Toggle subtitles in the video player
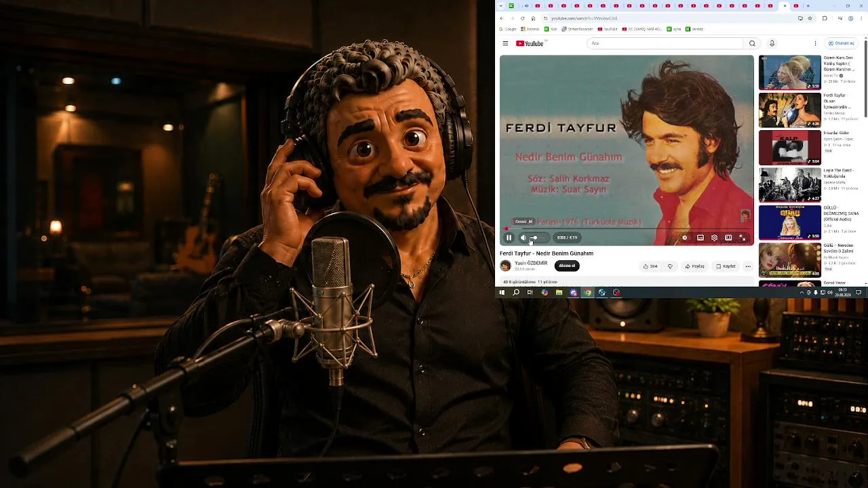This screenshot has height=488, width=868. click(x=701, y=238)
